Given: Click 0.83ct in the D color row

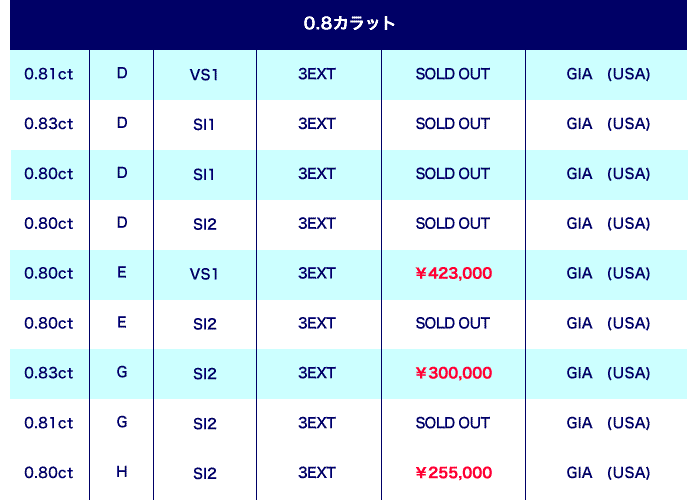Looking at the screenshot, I should [49, 124].
